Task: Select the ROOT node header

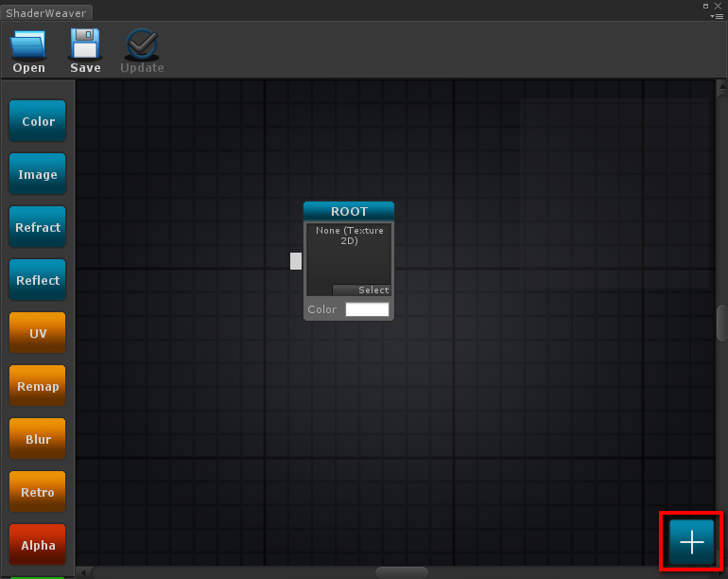Action: [349, 211]
